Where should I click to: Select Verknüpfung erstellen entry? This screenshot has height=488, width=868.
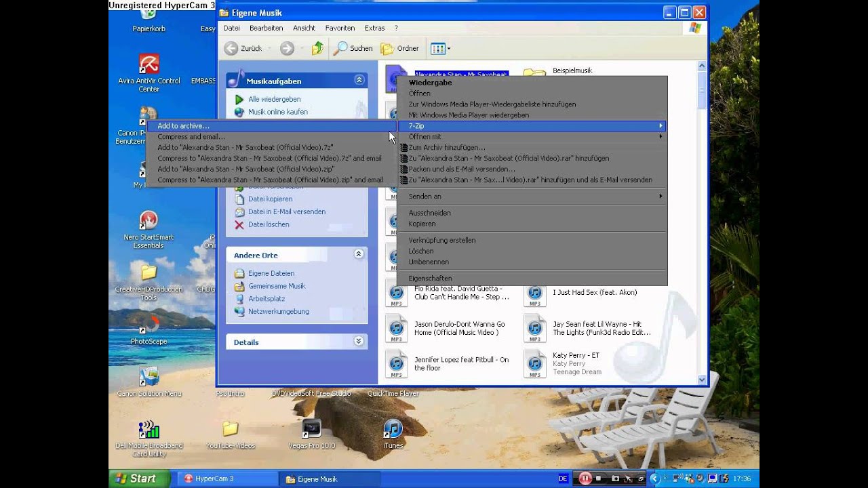tap(532, 241)
